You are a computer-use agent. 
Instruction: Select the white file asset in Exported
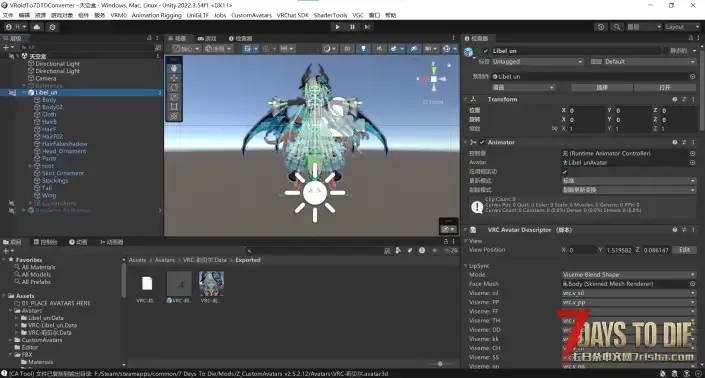147,284
